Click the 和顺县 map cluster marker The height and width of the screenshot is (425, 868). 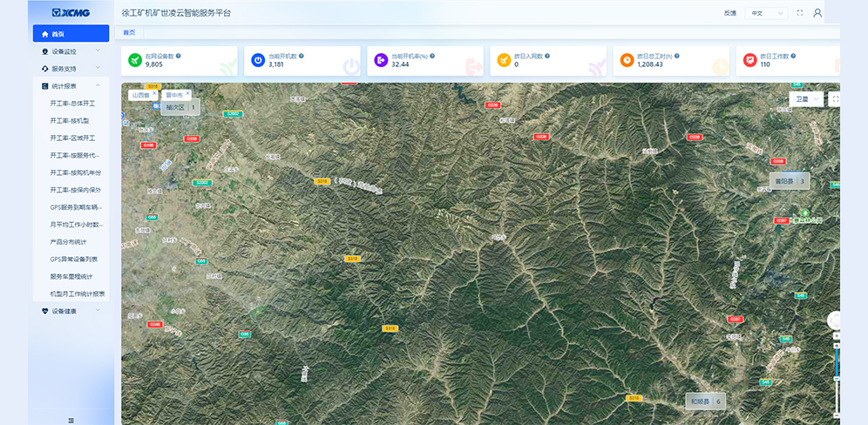click(705, 401)
